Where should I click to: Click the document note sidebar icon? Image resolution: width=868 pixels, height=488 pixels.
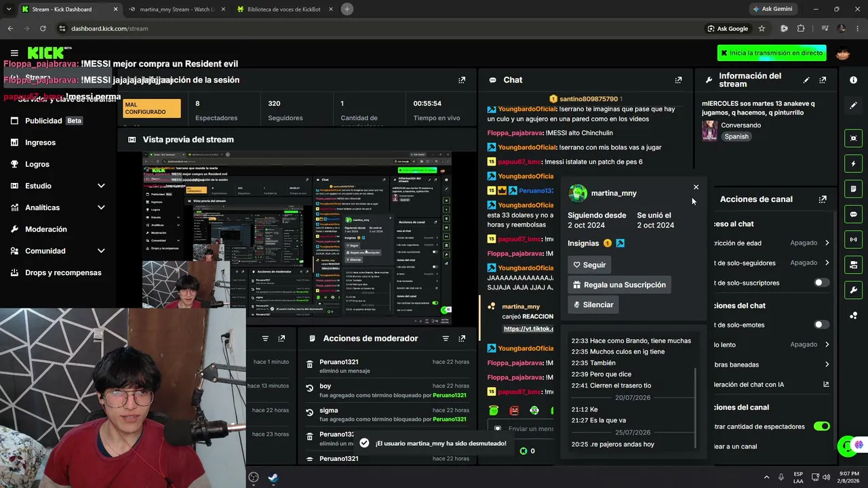853,189
